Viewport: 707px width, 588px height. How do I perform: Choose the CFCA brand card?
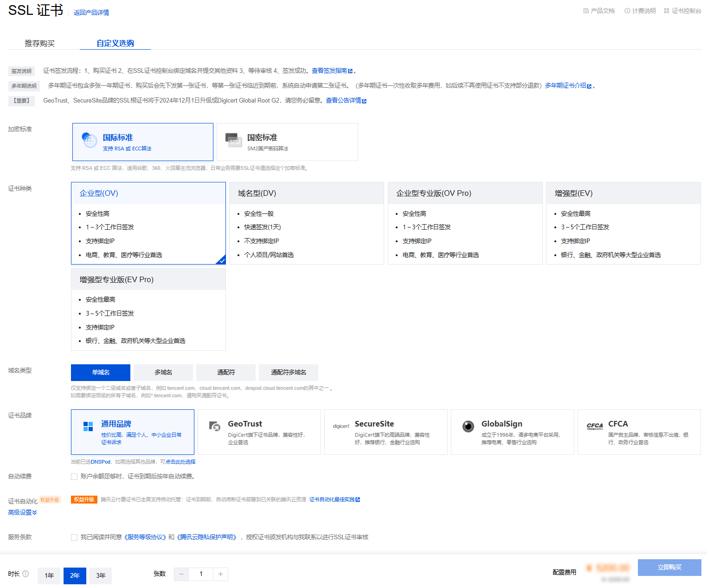(639, 432)
